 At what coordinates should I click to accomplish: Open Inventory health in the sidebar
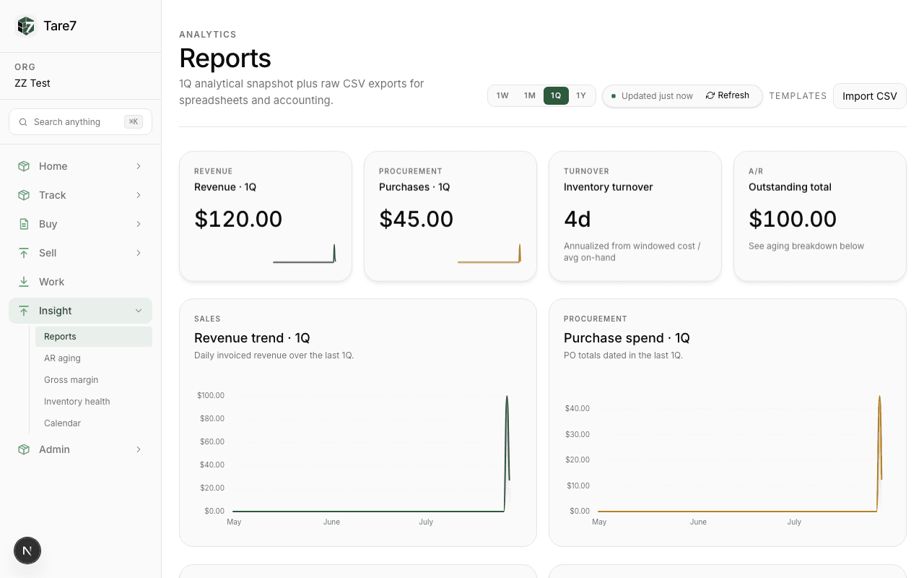point(94,402)
